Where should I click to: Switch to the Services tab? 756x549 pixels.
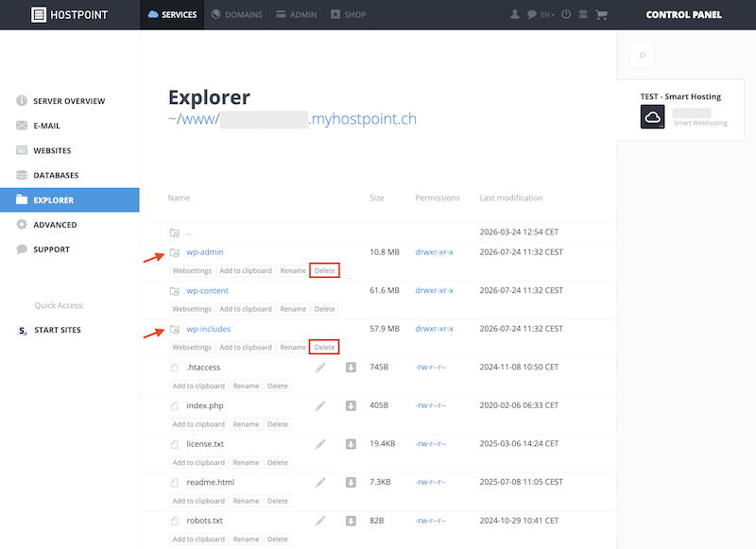pos(172,14)
